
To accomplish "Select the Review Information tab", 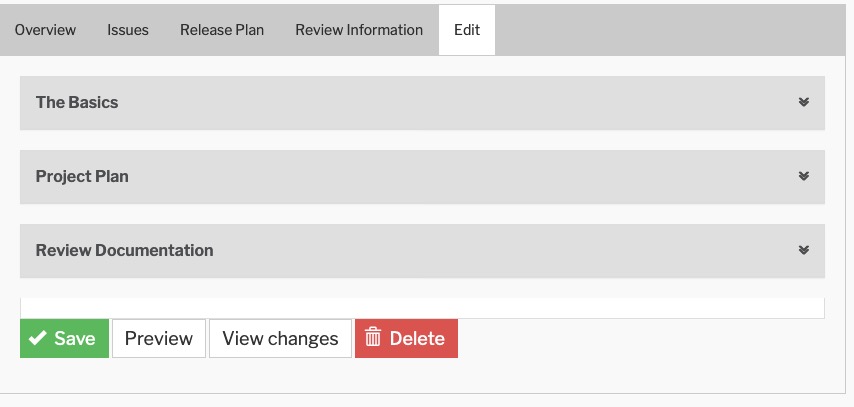I will coord(359,30).
